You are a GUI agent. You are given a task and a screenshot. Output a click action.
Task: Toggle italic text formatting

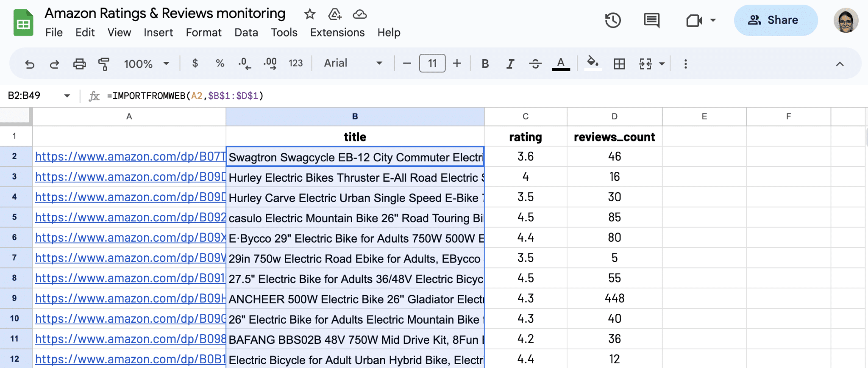(510, 64)
